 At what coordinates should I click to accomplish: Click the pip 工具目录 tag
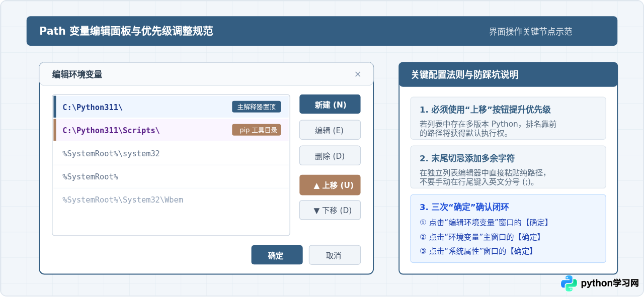pos(257,130)
